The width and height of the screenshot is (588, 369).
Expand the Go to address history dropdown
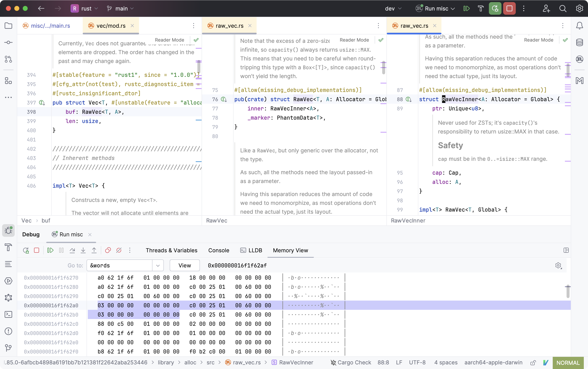click(158, 266)
